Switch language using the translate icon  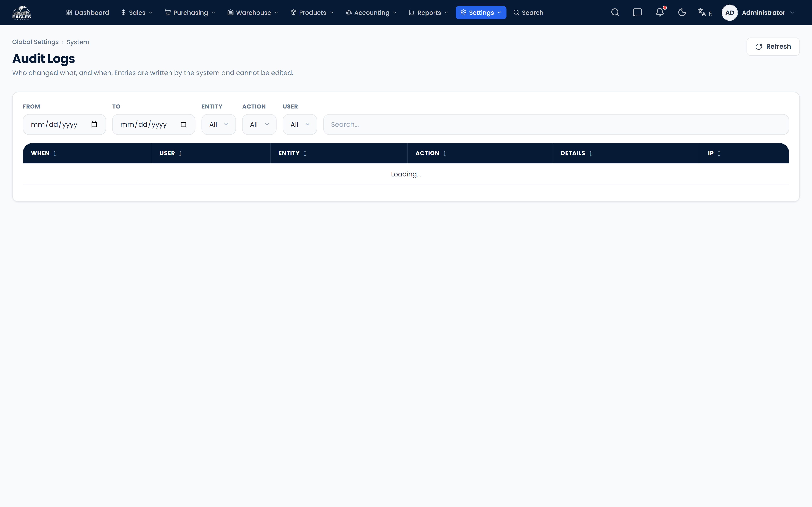[704, 13]
